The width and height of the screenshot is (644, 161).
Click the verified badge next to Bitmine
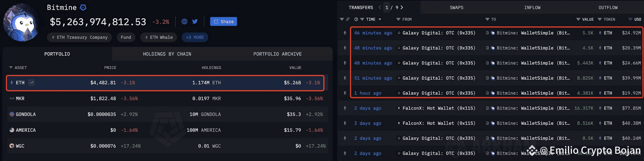pyautogui.click(x=83, y=7)
